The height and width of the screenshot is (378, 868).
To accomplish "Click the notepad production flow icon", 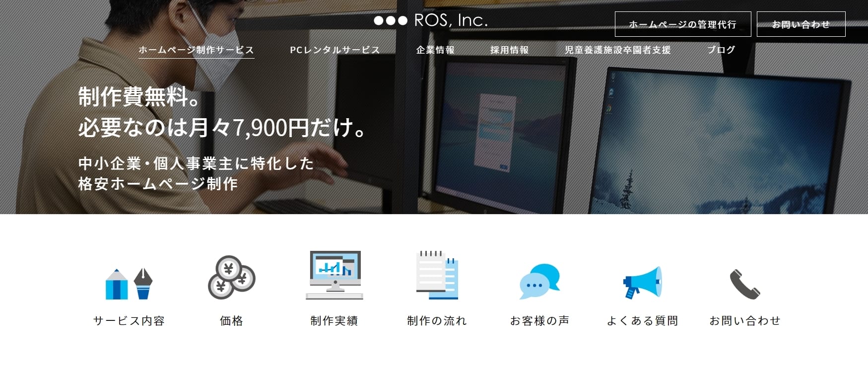I will click(437, 275).
